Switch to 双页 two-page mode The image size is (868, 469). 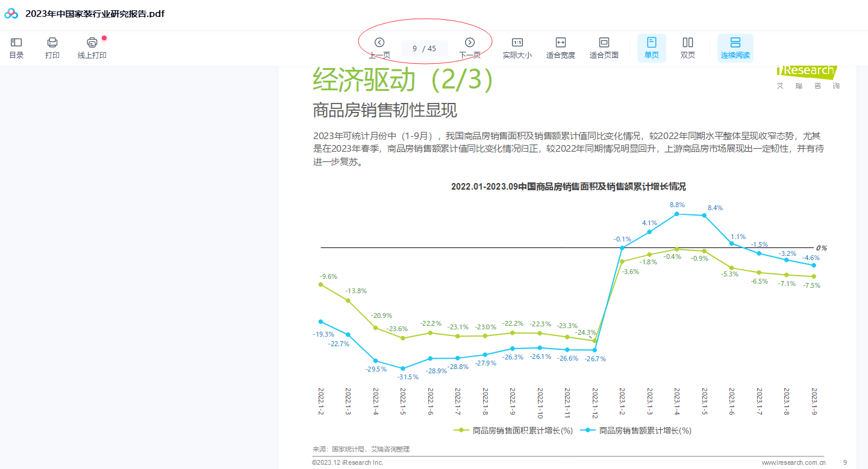(x=687, y=48)
